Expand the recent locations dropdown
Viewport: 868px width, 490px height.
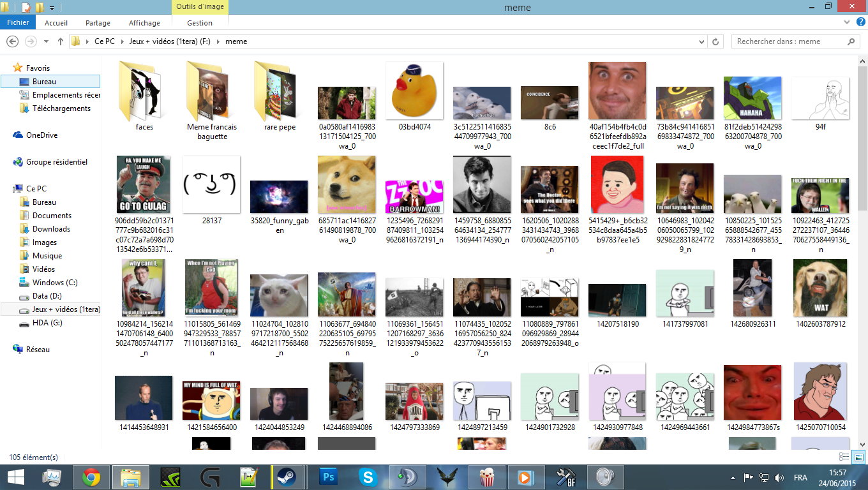tap(46, 41)
